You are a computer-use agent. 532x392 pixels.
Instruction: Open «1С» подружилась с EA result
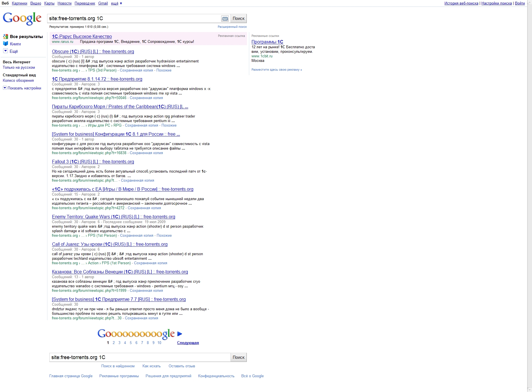(123, 189)
